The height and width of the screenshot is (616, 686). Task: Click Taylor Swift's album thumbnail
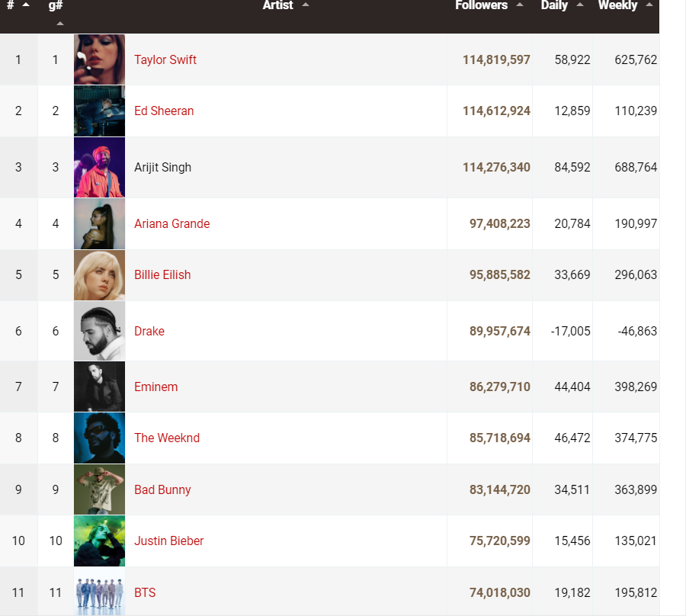click(99, 59)
